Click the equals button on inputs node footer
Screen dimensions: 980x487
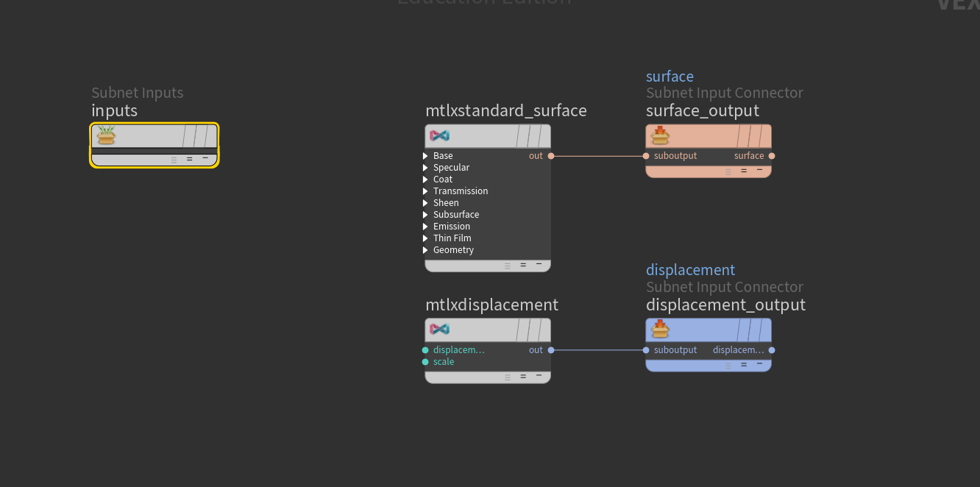(189, 159)
